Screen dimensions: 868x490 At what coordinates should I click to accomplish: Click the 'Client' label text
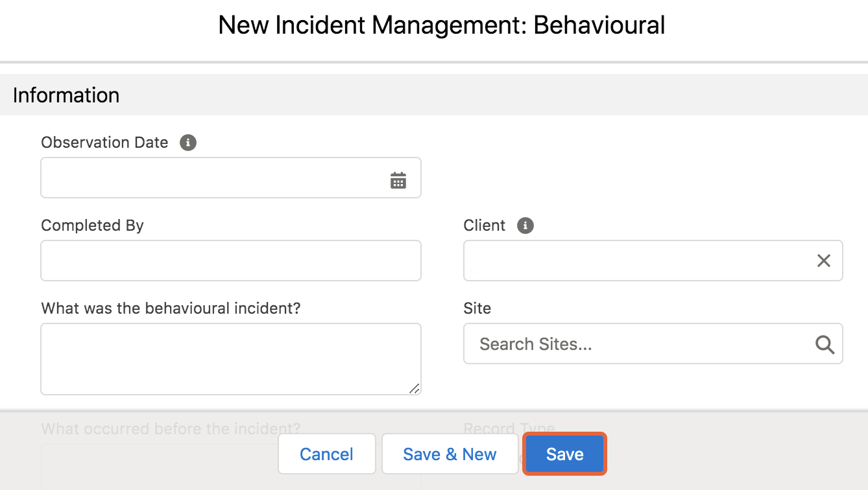(485, 226)
